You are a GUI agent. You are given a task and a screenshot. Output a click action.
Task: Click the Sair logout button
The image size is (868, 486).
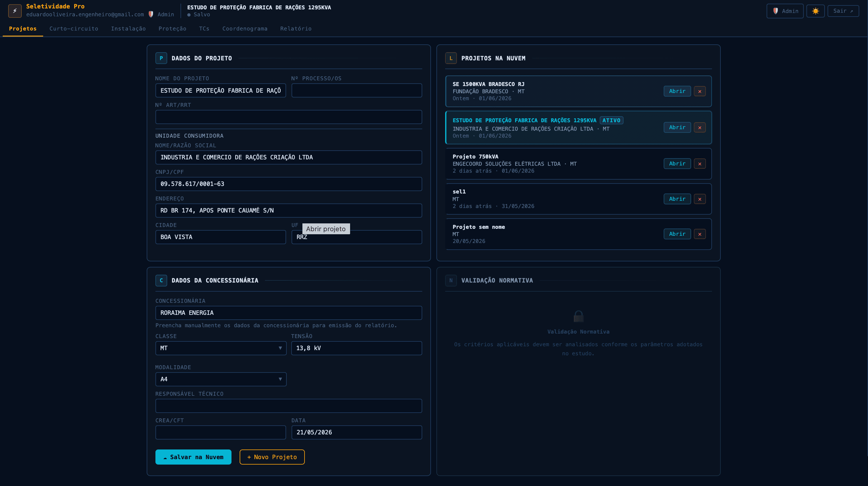pos(843,11)
